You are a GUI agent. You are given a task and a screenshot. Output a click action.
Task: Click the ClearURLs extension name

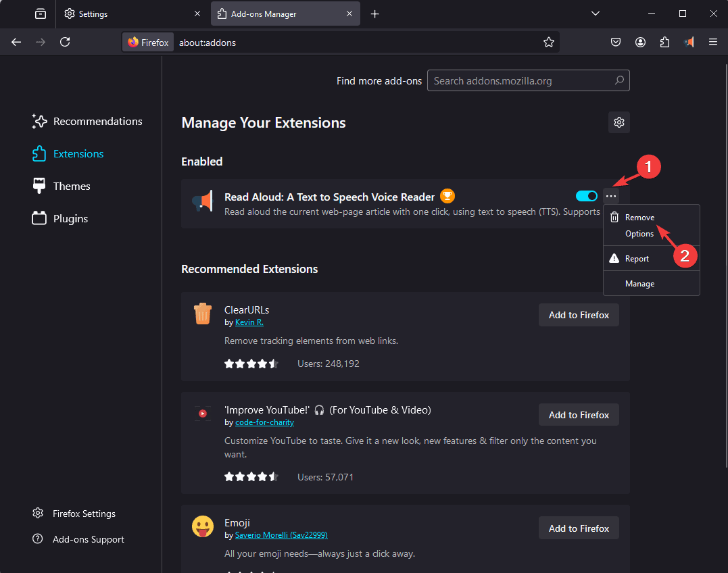click(247, 310)
